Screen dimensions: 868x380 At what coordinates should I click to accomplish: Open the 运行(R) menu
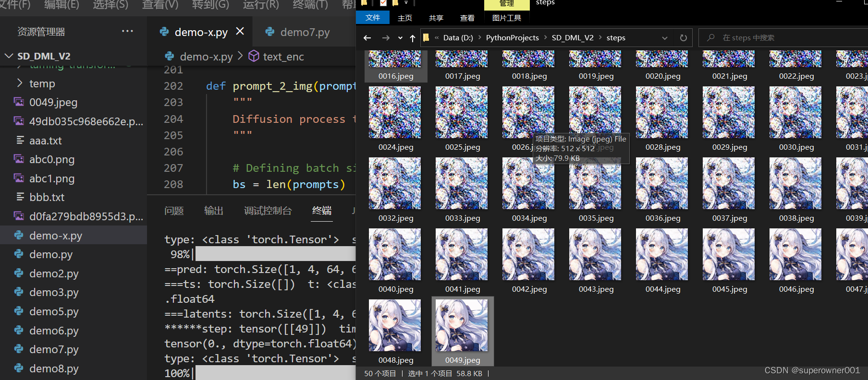point(261,5)
